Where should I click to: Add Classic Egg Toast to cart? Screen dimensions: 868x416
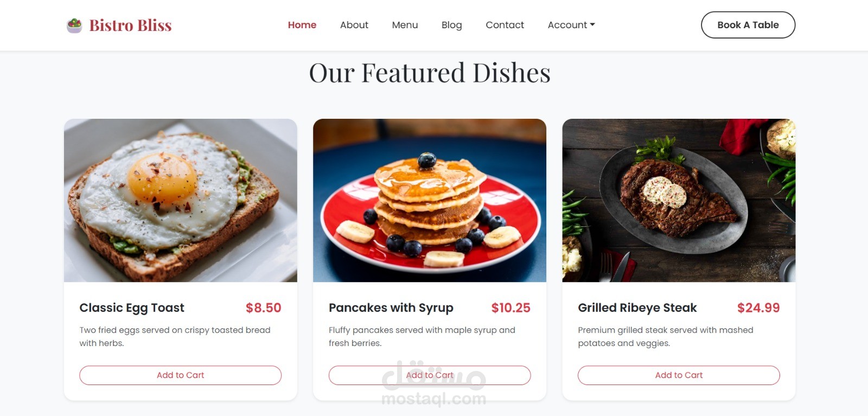[x=181, y=375]
